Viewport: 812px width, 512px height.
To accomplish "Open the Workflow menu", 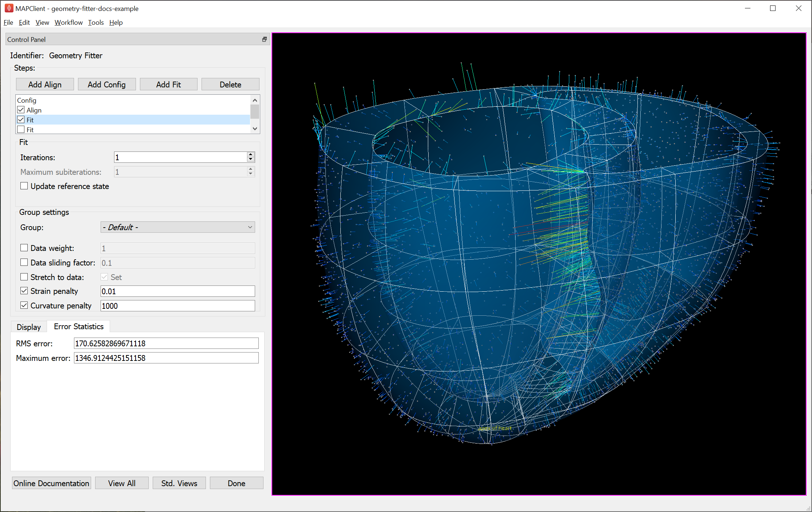I will click(x=69, y=23).
